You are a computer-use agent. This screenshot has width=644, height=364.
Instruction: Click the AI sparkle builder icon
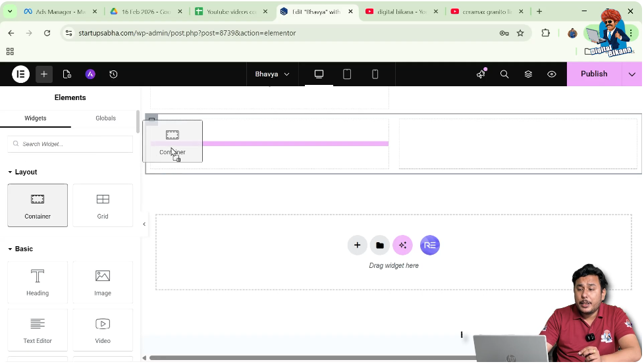(x=402, y=246)
